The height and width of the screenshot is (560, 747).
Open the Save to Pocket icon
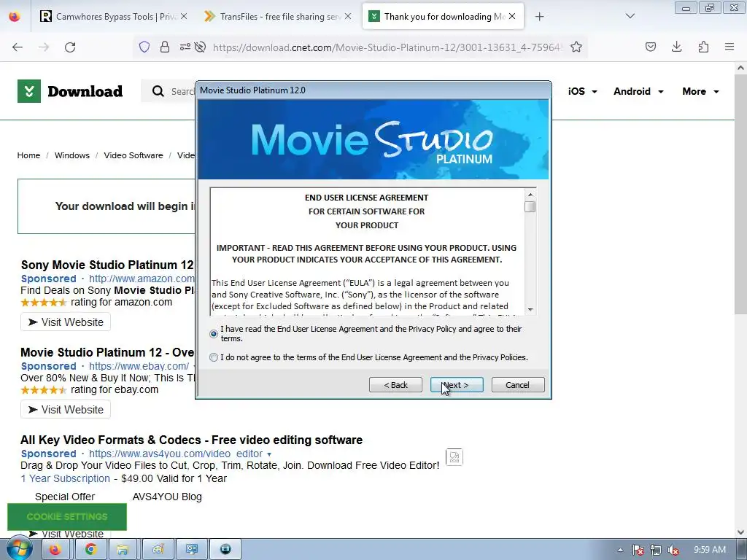(x=650, y=47)
